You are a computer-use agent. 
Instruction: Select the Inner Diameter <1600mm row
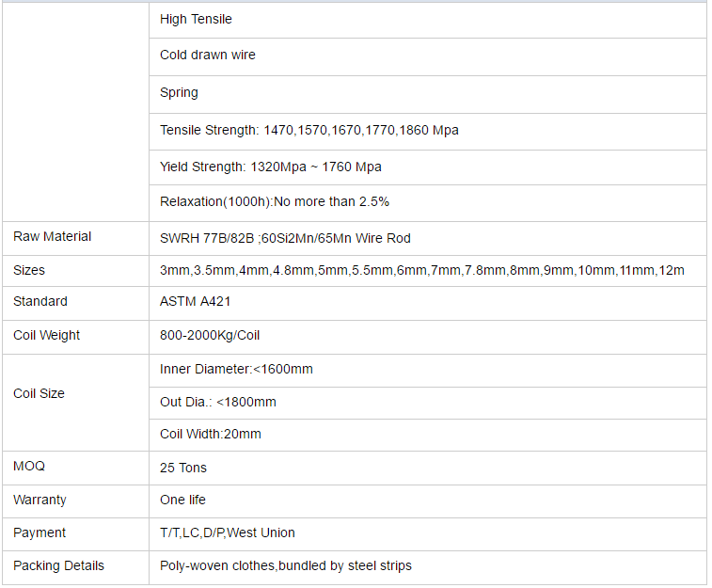point(236,370)
